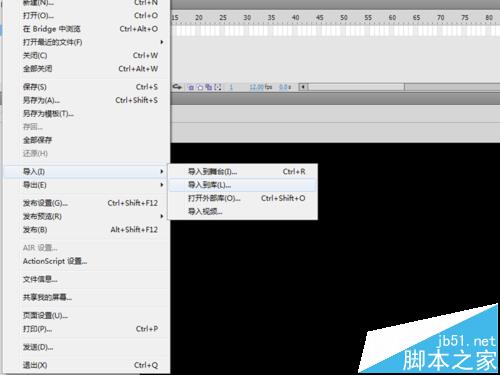
Task: Click the 0.0s elapsed time value
Action: click(285, 87)
